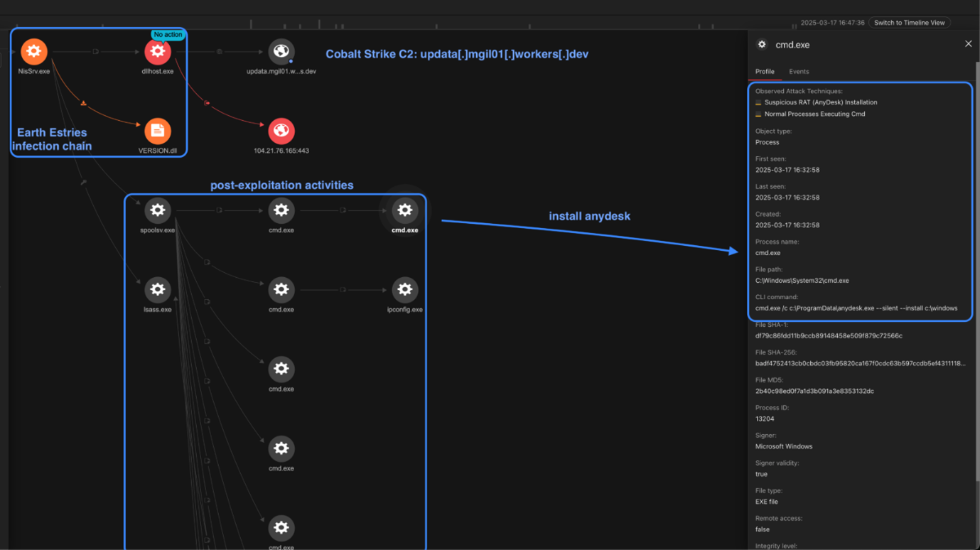Click the ipconfig.exe process node
This screenshot has width=980, height=550.
[404, 290]
